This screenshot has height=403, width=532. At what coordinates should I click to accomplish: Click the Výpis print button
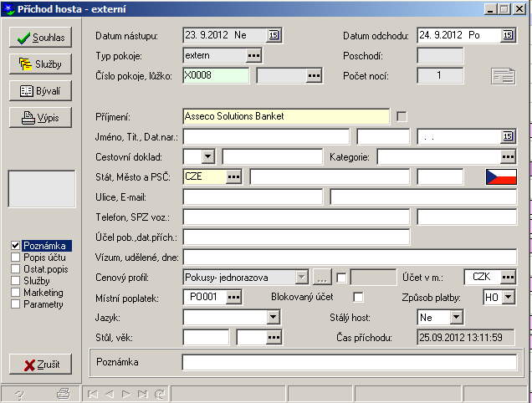(x=40, y=118)
